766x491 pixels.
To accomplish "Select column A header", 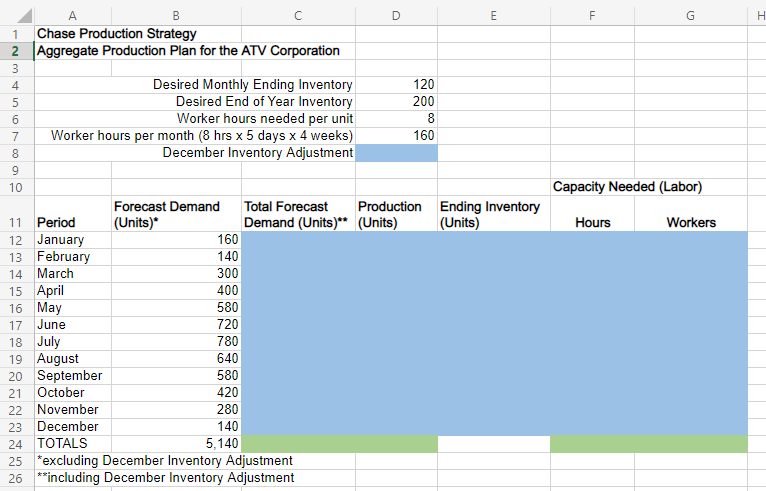I will (x=73, y=16).
